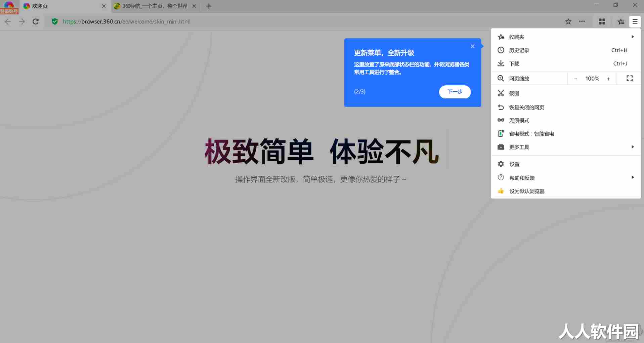Click the 网页缩放 magnifier icon

point(501,78)
